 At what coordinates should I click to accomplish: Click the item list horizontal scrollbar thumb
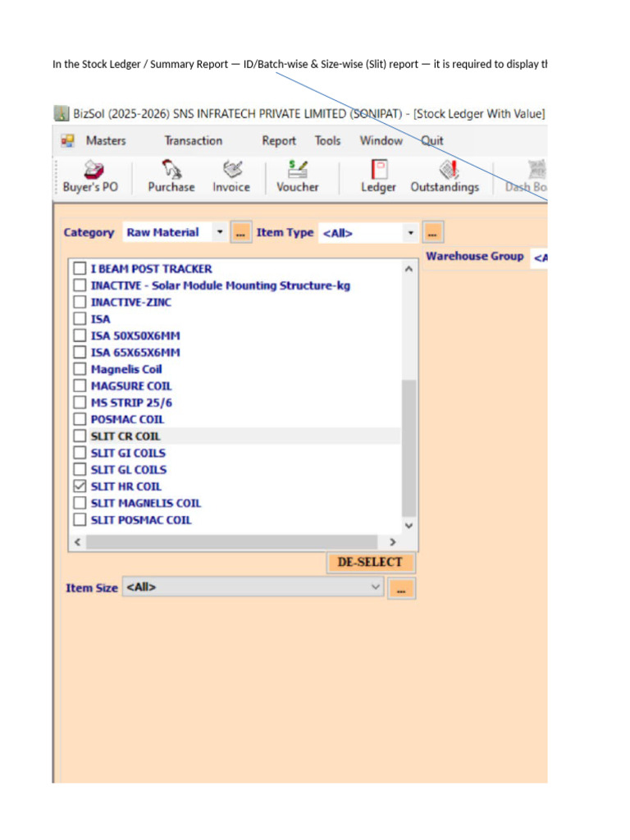pyautogui.click(x=232, y=542)
